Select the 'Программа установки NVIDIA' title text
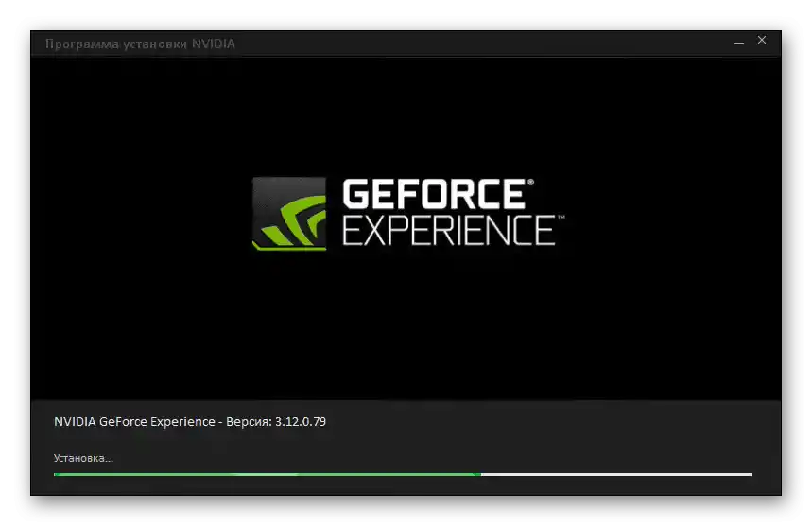Screen dimensions: 812x526 click(x=140, y=44)
